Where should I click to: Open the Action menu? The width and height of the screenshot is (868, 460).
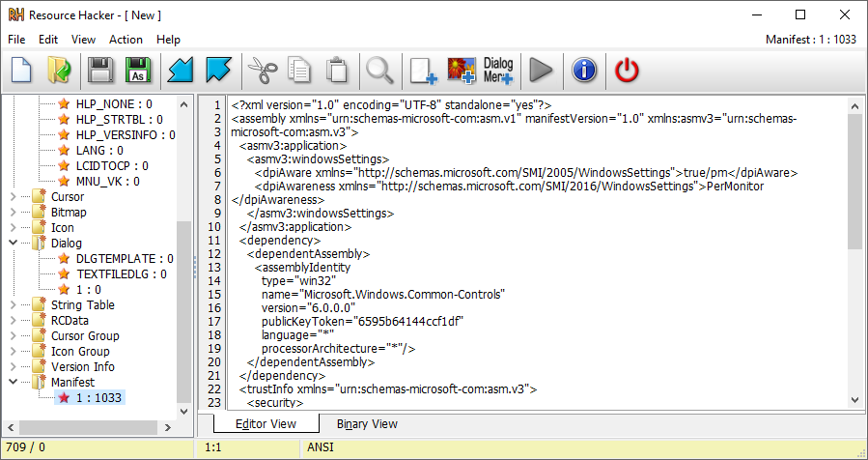pyautogui.click(x=126, y=40)
